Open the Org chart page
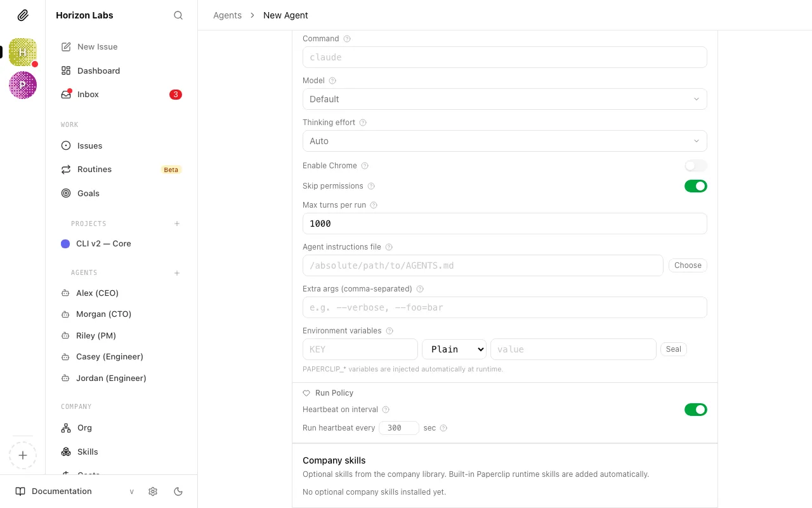Screen dimensions: 812x508 121,428
